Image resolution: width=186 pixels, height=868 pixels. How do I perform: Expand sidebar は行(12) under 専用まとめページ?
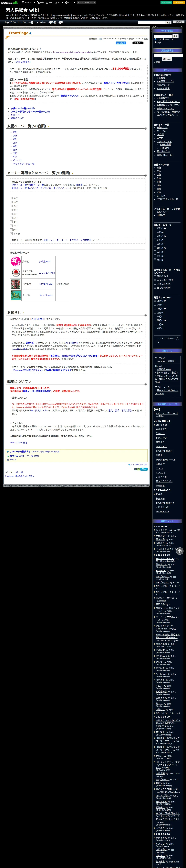pyautogui.click(x=155, y=248)
